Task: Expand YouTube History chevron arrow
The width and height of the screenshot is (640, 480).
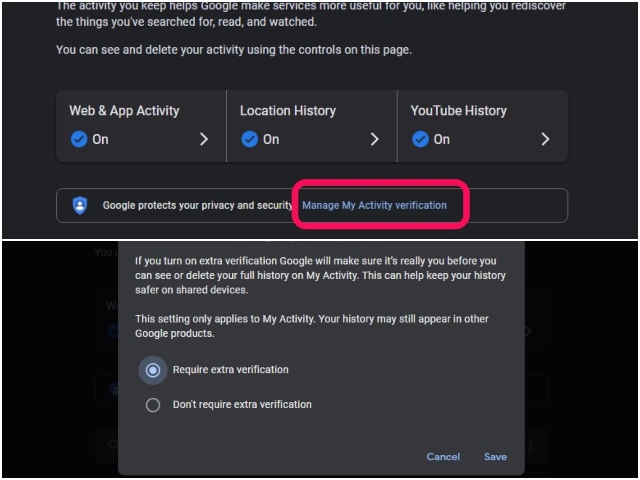Action: [x=545, y=139]
